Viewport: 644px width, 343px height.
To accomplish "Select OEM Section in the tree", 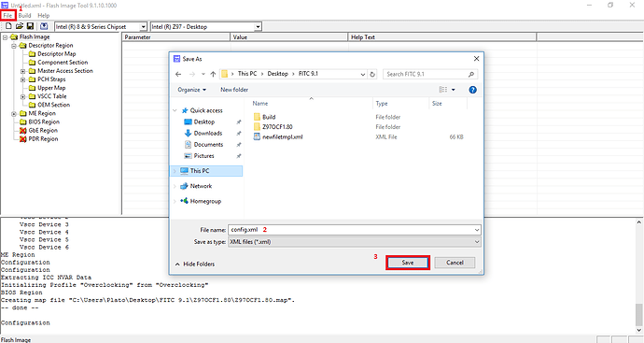I will point(53,105).
